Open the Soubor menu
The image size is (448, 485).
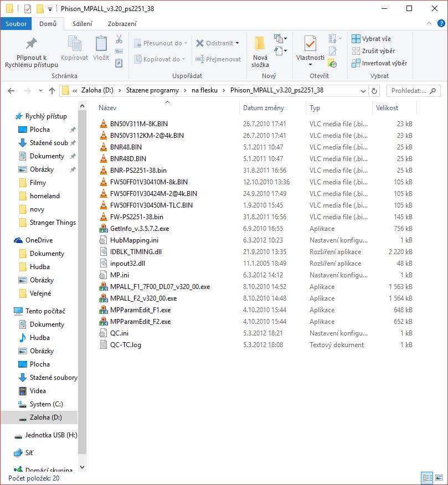pyautogui.click(x=16, y=23)
